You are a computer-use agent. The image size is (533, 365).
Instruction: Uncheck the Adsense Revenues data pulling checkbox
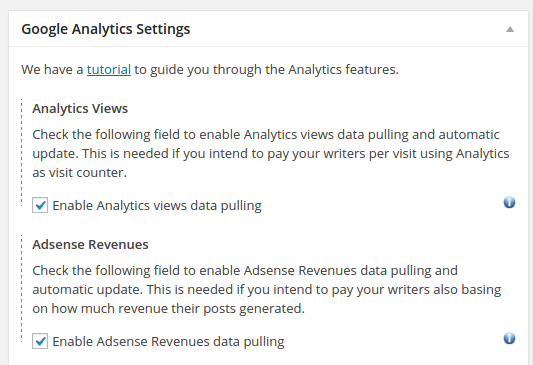click(40, 341)
